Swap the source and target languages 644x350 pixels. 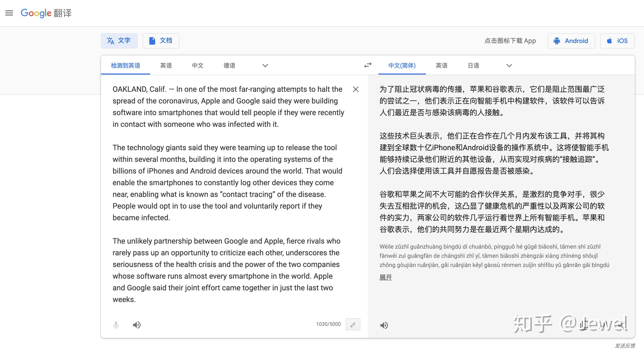(367, 65)
